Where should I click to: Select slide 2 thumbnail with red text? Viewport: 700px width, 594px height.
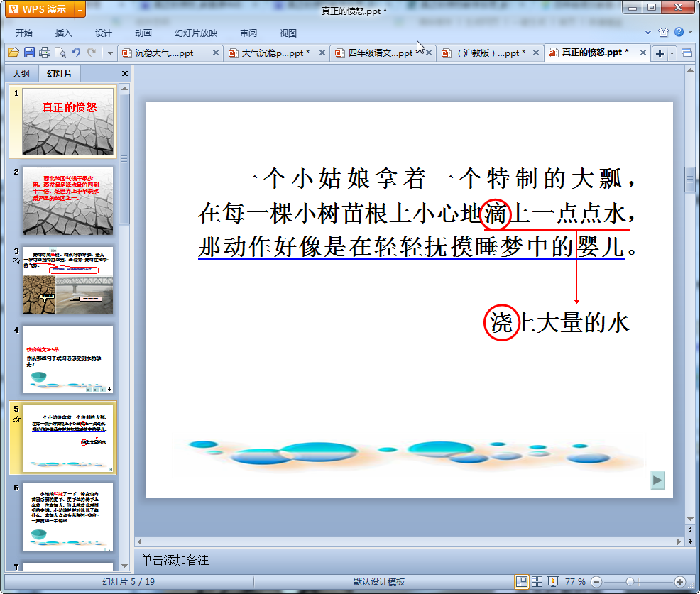pyautogui.click(x=68, y=201)
